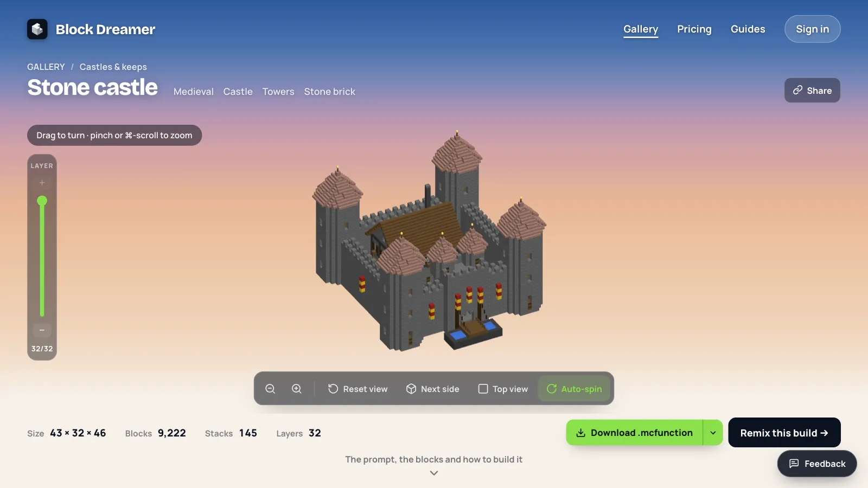Click the green layer slider handle
This screenshot has height=488, width=868.
(42, 201)
